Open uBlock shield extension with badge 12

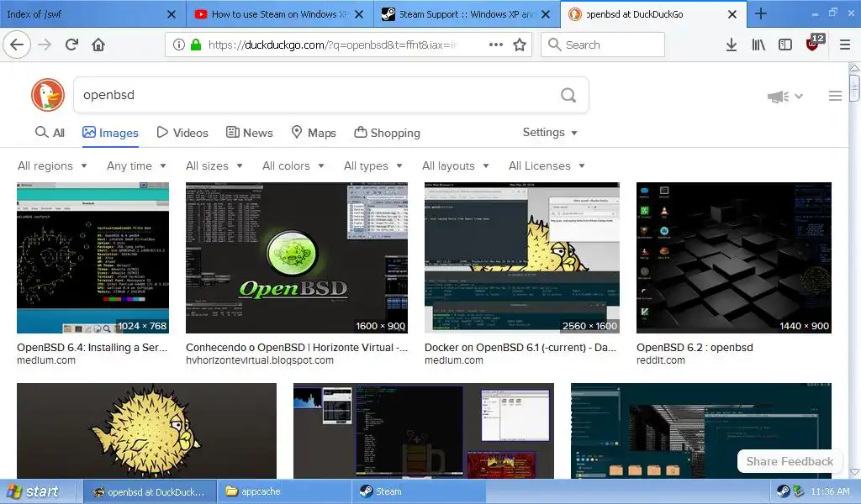pos(814,44)
